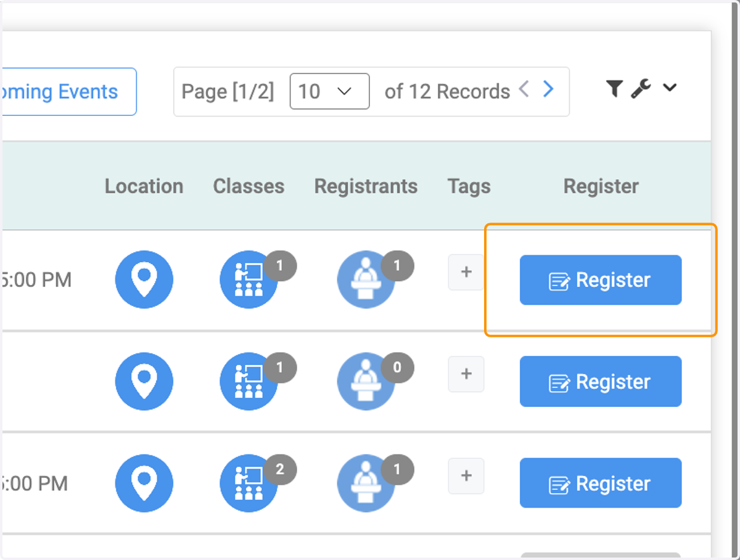Click the highlighted first-row Register button
Viewport: 740px width, 560px height.
601,280
